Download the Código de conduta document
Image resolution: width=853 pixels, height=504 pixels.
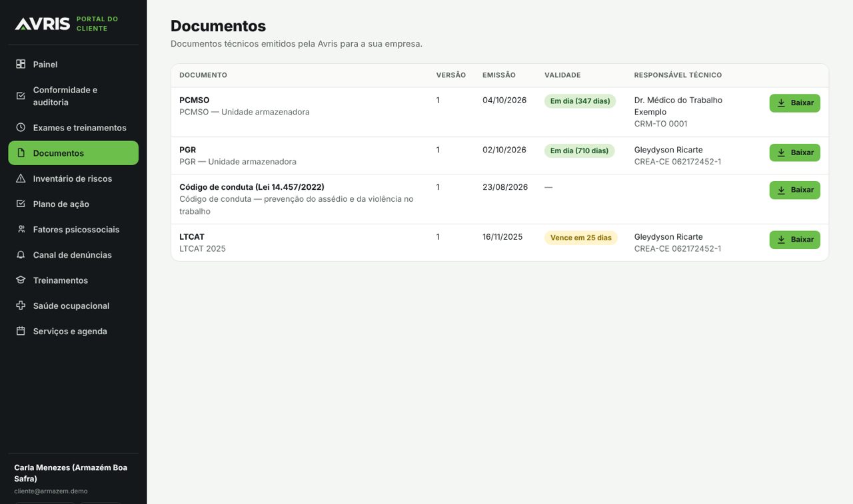pyautogui.click(x=794, y=190)
